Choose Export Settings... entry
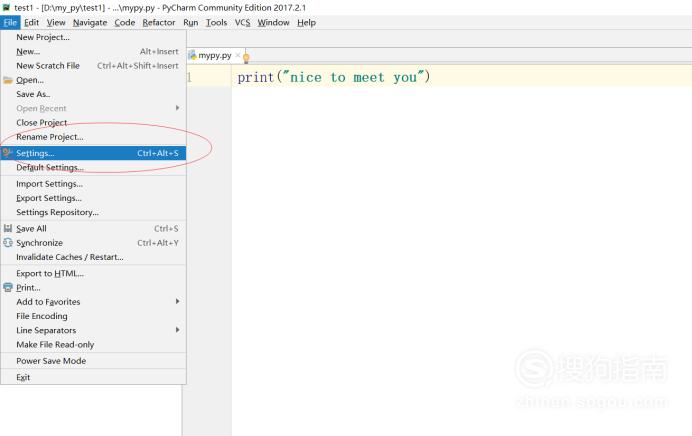Screen dimensions: 692x436 coord(93,198)
